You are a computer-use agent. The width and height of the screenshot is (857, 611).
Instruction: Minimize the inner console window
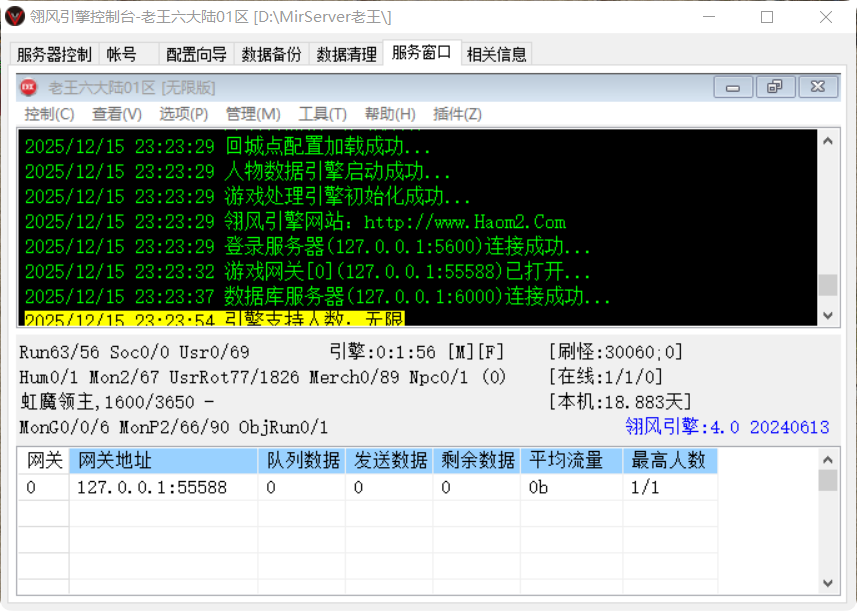pyautogui.click(x=732, y=87)
